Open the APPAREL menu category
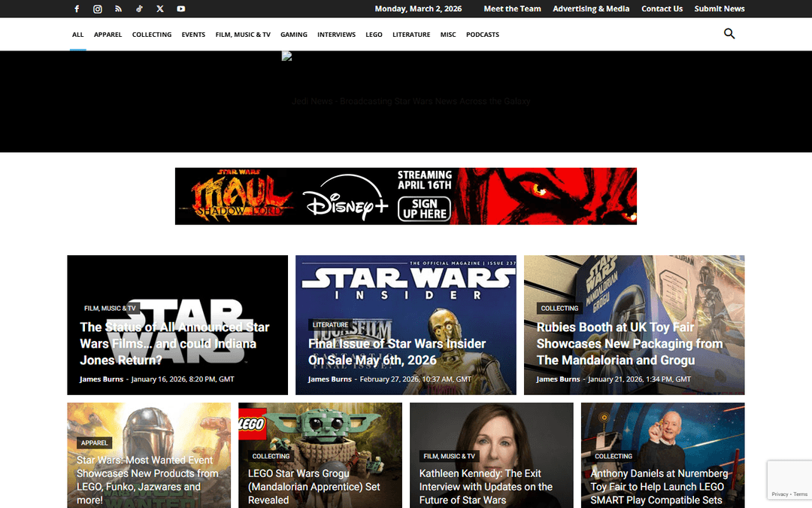 click(x=108, y=35)
